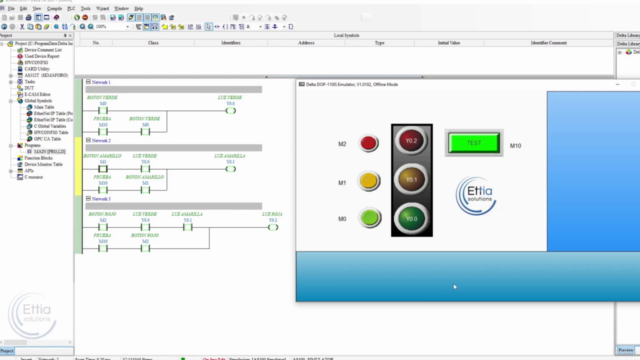The height and width of the screenshot is (360, 640).
Task: Click the green round compile icon
Action: [77, 18]
